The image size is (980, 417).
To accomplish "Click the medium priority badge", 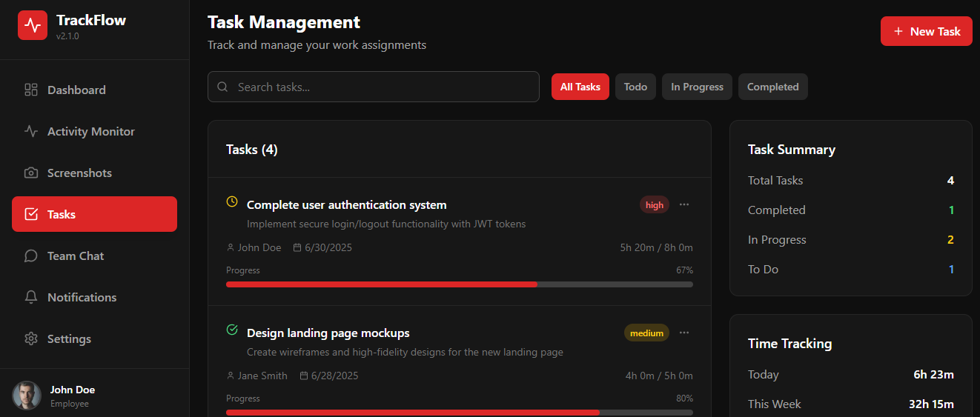I will pos(646,333).
